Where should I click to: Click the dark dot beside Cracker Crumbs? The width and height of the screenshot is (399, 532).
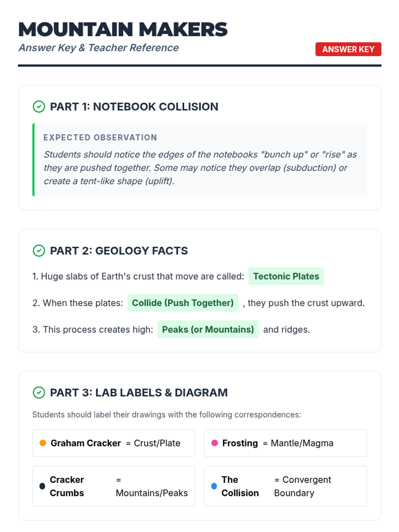(x=42, y=486)
